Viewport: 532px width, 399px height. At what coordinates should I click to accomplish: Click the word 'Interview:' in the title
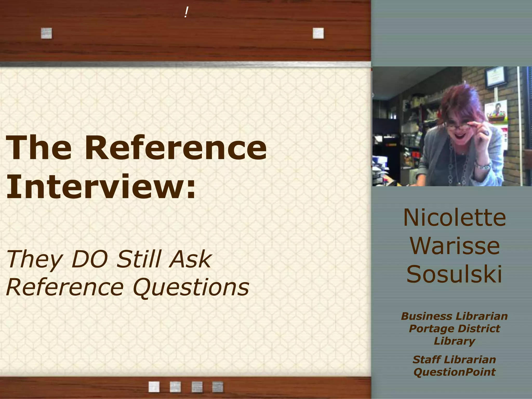(x=101, y=186)
